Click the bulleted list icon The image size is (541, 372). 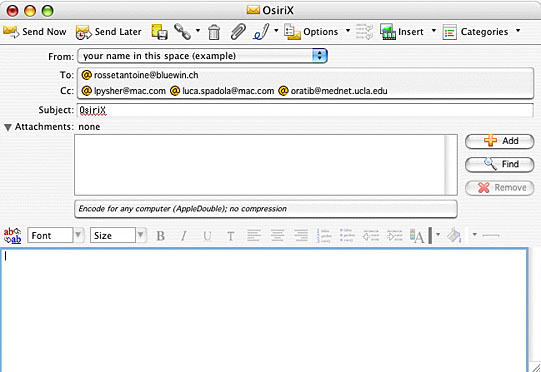coord(347,235)
